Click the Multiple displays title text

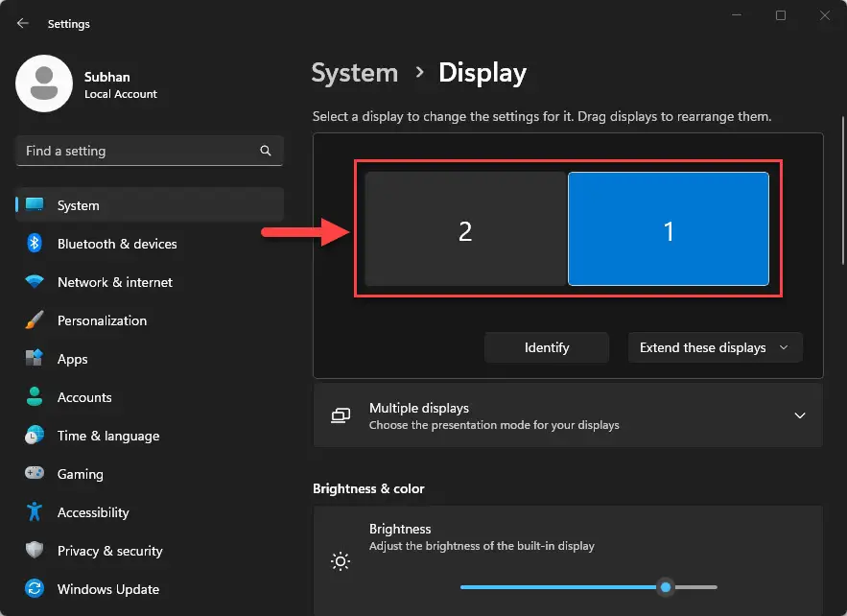[419, 408]
